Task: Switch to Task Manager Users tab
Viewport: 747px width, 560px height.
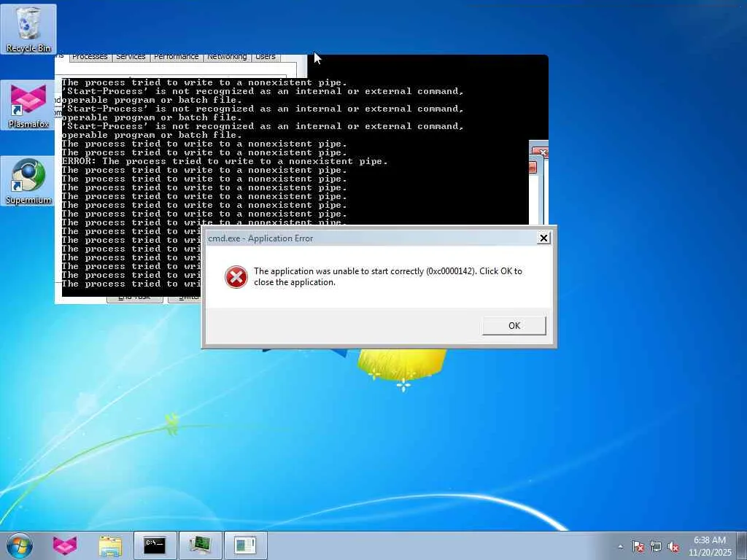Action: click(266, 57)
